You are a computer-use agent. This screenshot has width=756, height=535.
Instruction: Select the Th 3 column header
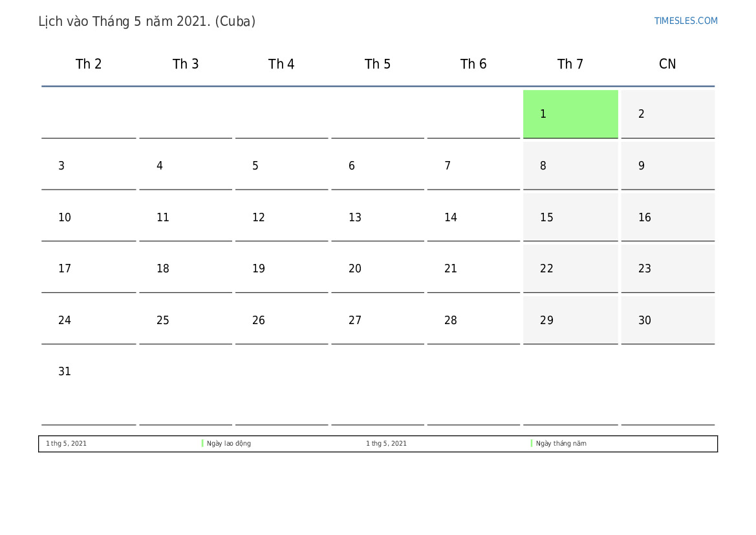point(186,63)
